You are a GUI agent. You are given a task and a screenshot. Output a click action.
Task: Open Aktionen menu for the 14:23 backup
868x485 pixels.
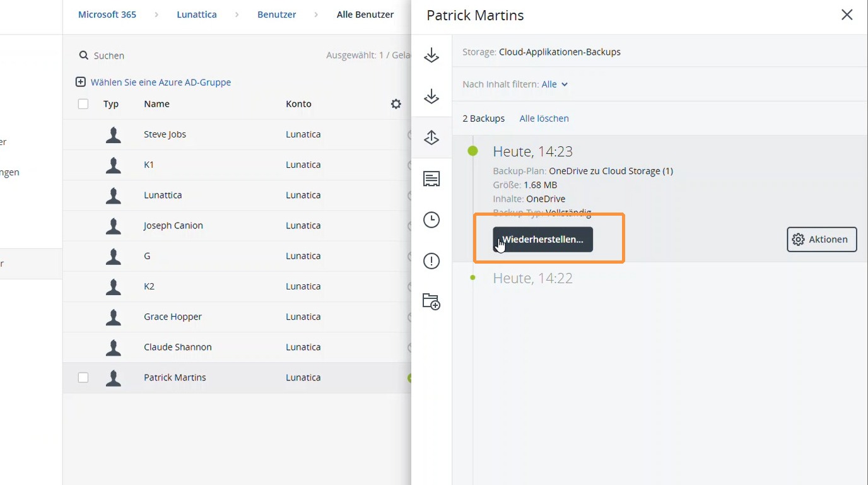[x=822, y=240]
